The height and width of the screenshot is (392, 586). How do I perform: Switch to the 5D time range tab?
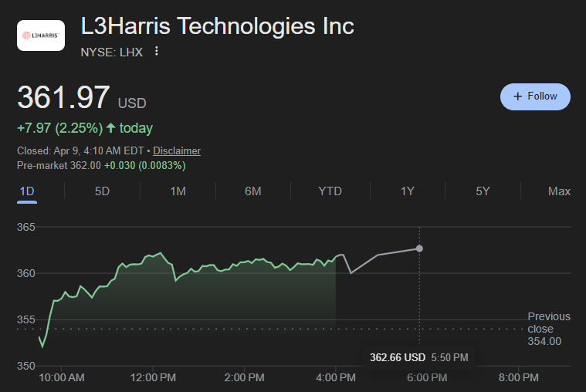[102, 191]
